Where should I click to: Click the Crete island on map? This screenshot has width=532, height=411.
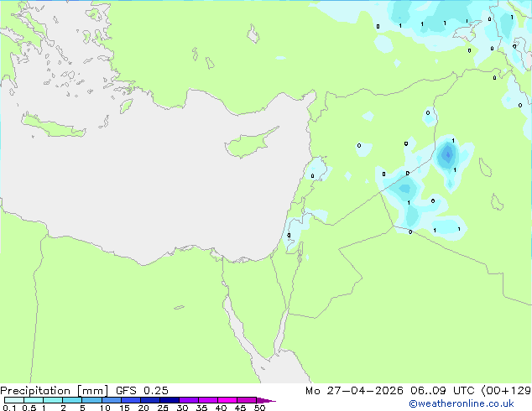point(53,126)
